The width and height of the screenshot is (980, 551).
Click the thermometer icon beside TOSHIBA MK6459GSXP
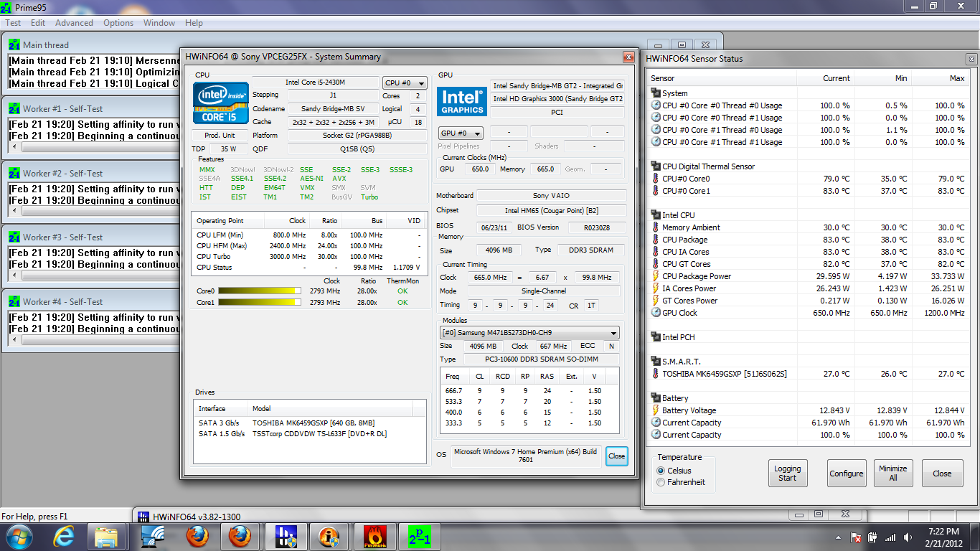(x=656, y=374)
